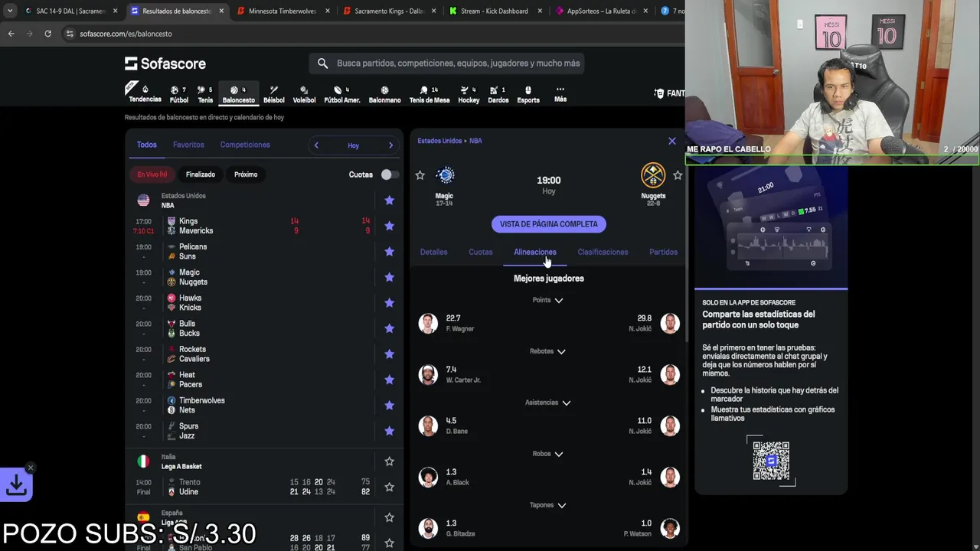Click the Nuggets team logo
Screen dimensions: 980x551
click(653, 175)
